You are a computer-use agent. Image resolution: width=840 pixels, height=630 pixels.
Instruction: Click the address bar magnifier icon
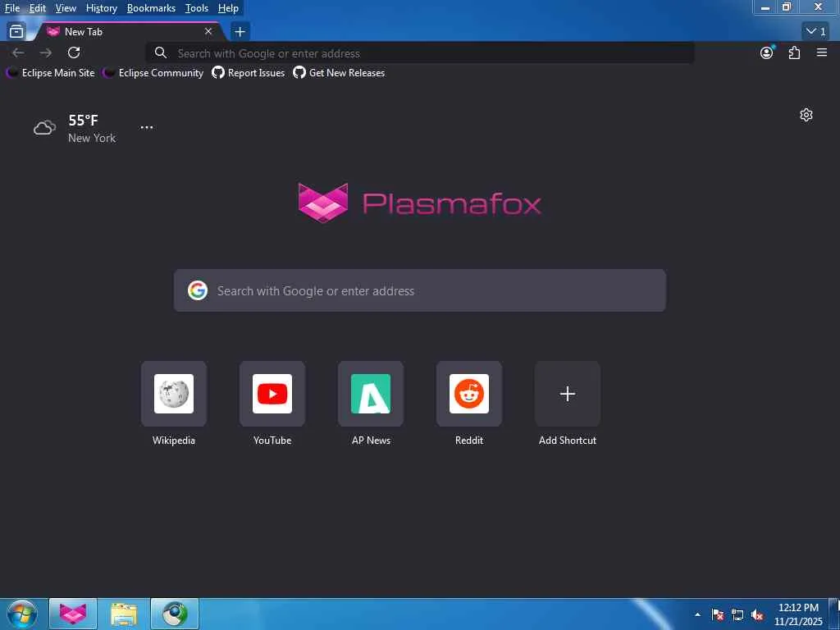click(160, 53)
